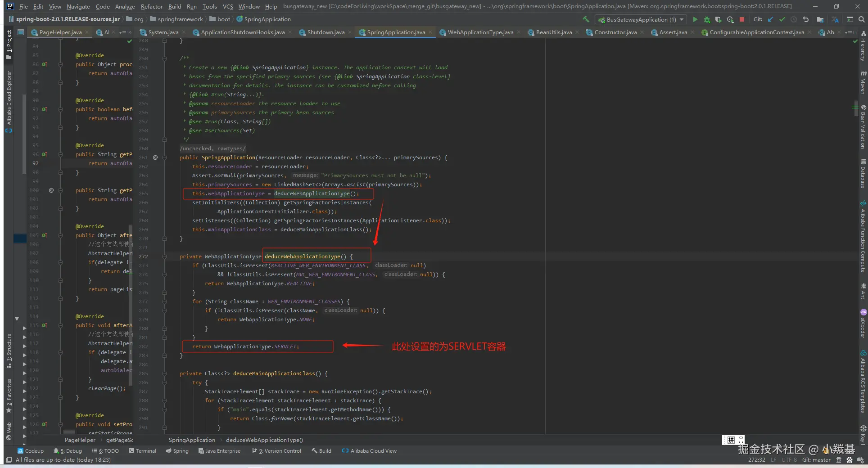
Task: Collapse the constructor fold at line 261
Action: 165,157
